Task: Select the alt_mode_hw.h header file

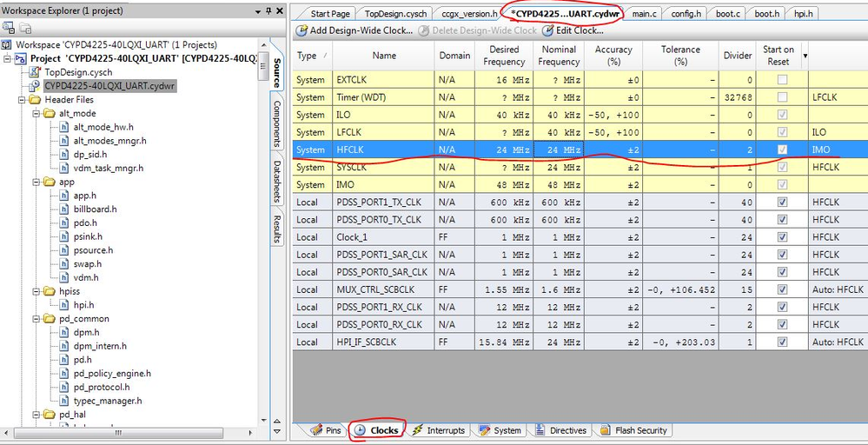Action: pos(103,127)
